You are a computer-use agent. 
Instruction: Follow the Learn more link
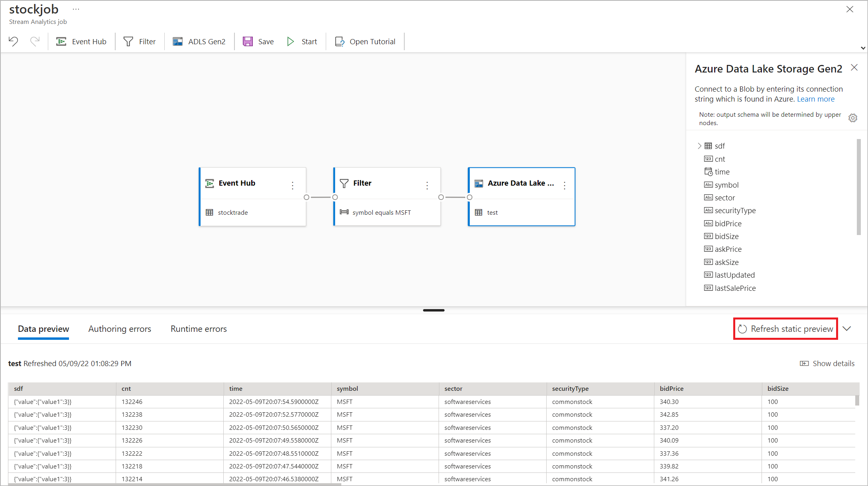click(815, 99)
